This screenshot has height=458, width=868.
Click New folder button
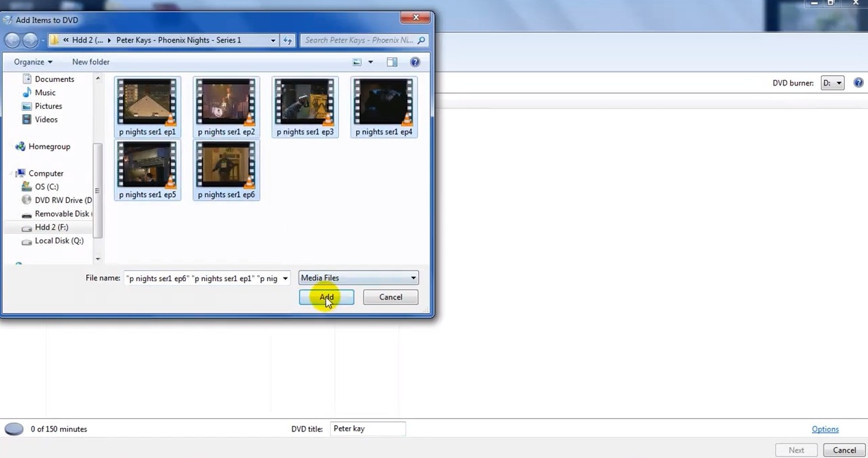click(91, 62)
